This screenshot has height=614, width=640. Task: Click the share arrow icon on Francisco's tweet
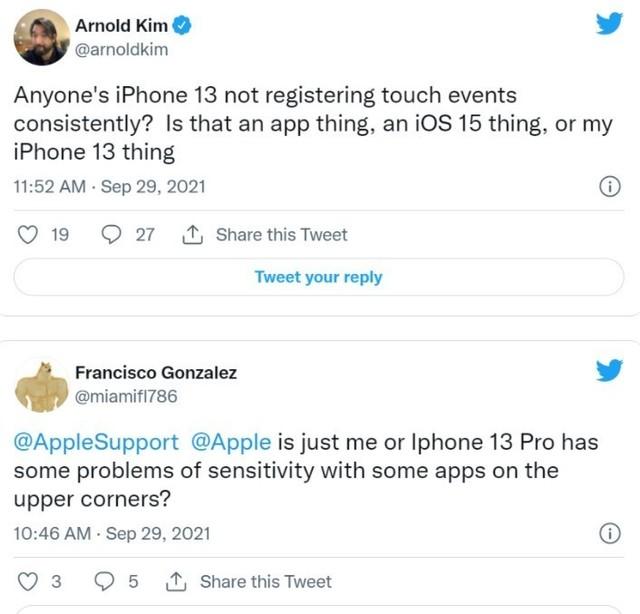tap(176, 582)
